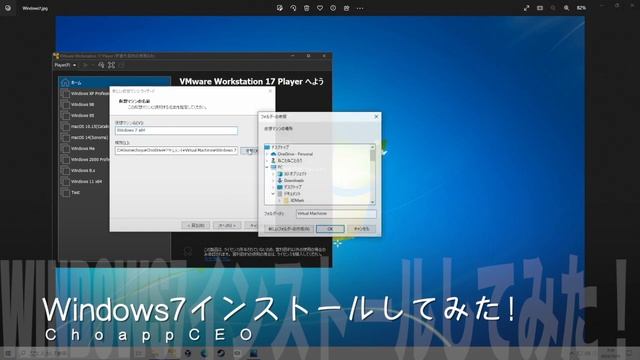This screenshot has width=640, height=360.
Task: Click the wizard's Next button
Action: coord(227,225)
